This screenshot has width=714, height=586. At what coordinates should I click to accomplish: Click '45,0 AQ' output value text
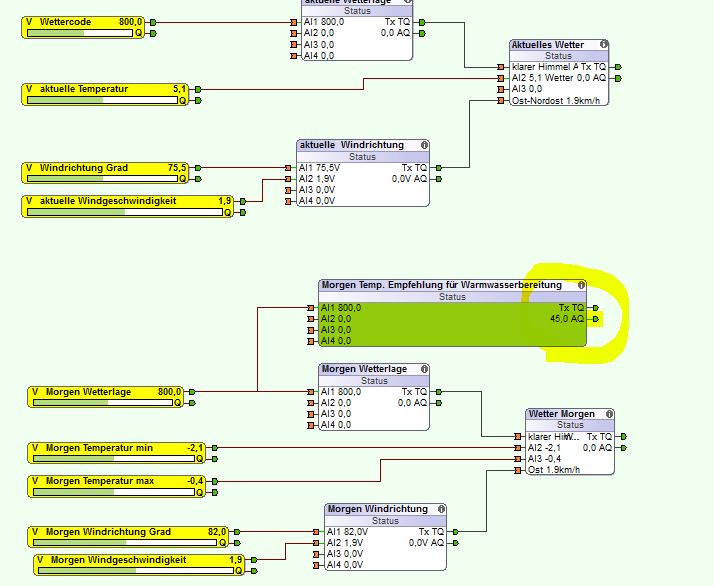tap(566, 319)
